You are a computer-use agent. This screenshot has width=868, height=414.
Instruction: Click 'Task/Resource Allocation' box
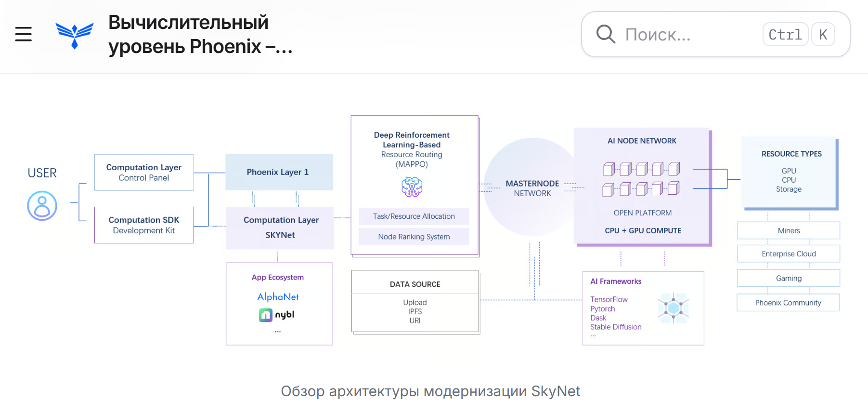414,216
